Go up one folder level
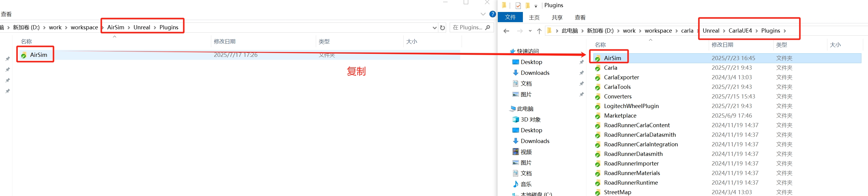This screenshot has width=868, height=196. click(x=539, y=31)
